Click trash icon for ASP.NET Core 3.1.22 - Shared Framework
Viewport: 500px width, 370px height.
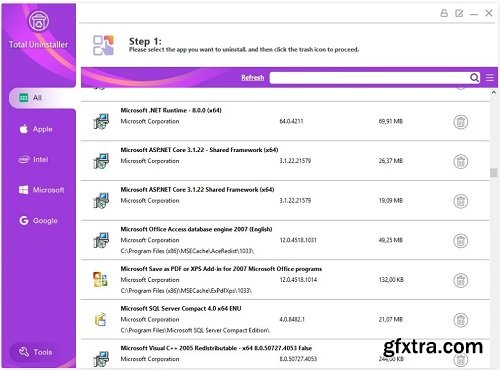point(460,161)
